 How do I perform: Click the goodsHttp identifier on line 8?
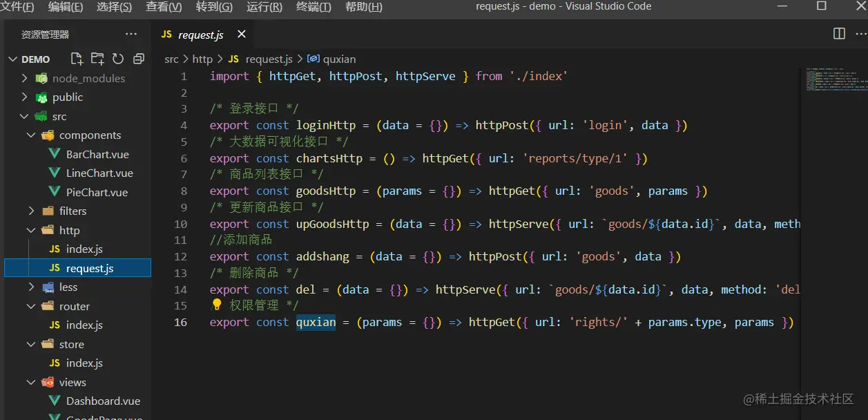click(x=326, y=191)
